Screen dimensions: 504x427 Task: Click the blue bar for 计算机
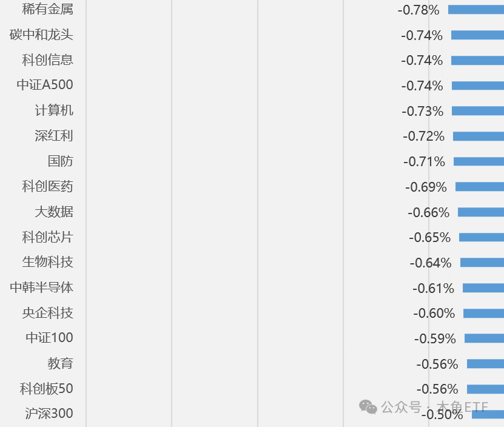click(478, 111)
